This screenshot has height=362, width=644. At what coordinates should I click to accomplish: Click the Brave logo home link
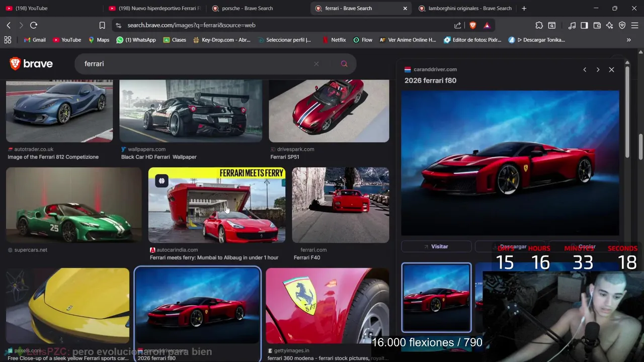tap(31, 63)
